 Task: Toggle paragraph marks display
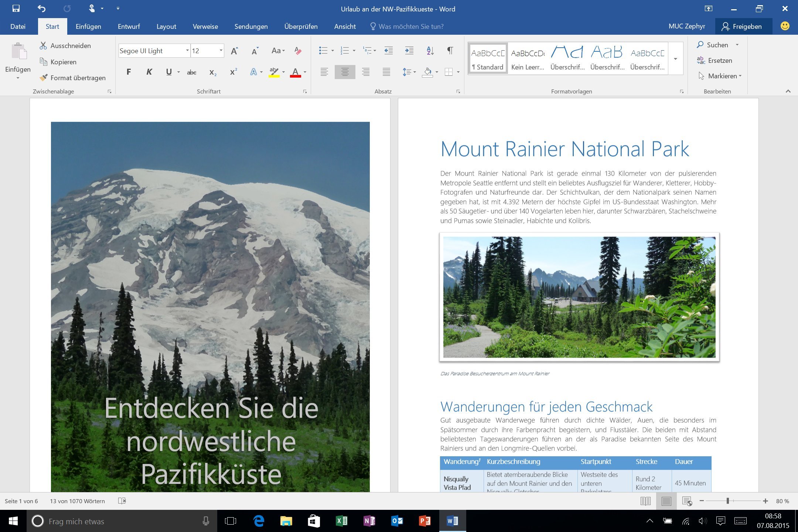450,51
